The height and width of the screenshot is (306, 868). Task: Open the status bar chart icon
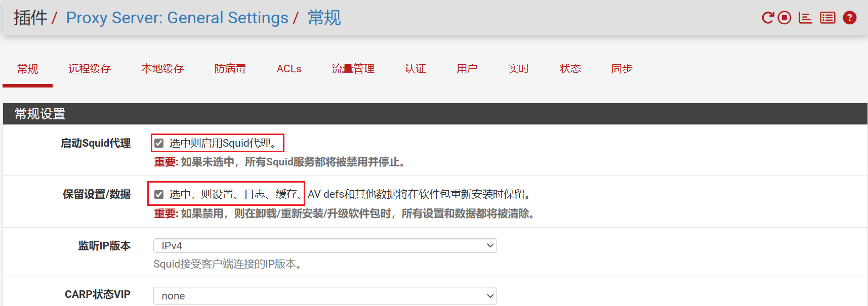click(805, 18)
